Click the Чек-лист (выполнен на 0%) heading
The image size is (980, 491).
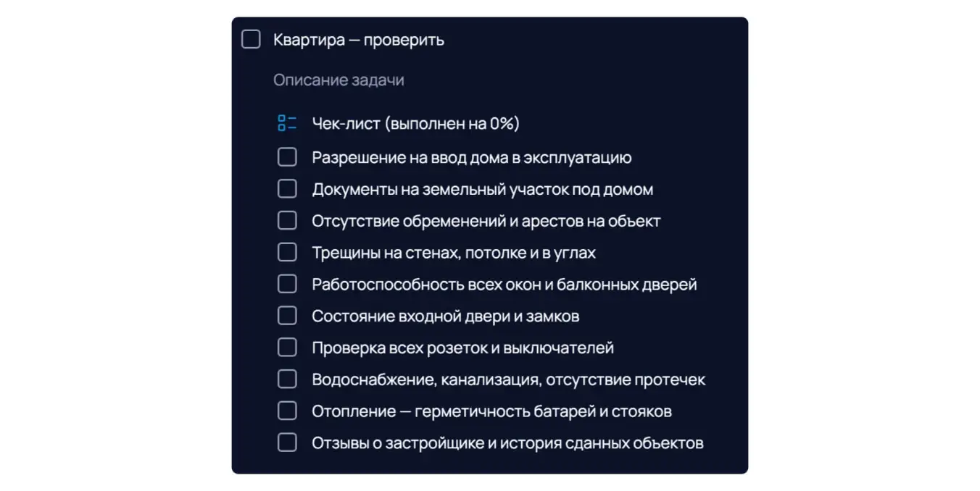tap(415, 124)
